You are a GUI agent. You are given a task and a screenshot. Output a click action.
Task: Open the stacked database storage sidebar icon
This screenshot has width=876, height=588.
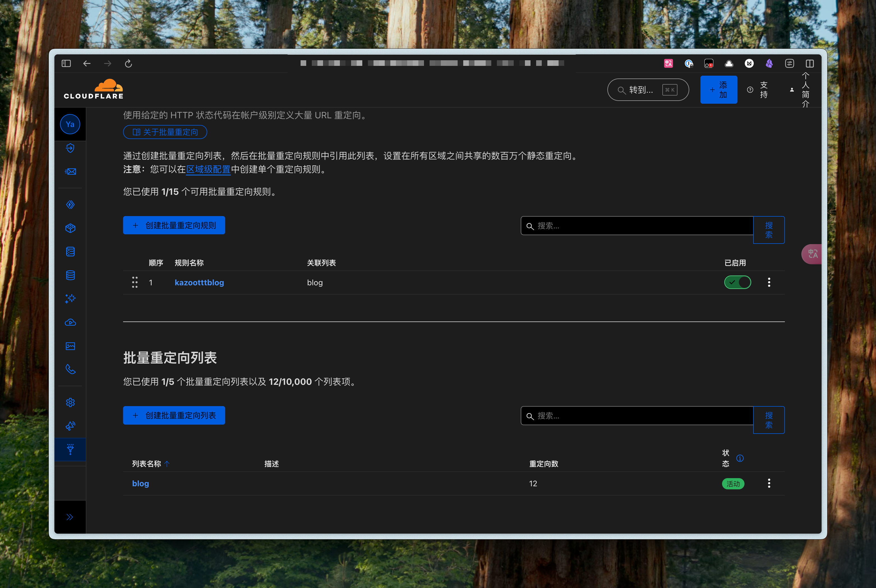[x=70, y=275]
